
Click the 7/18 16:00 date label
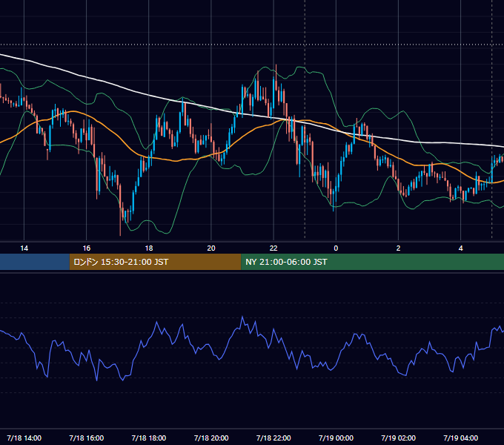87,438
